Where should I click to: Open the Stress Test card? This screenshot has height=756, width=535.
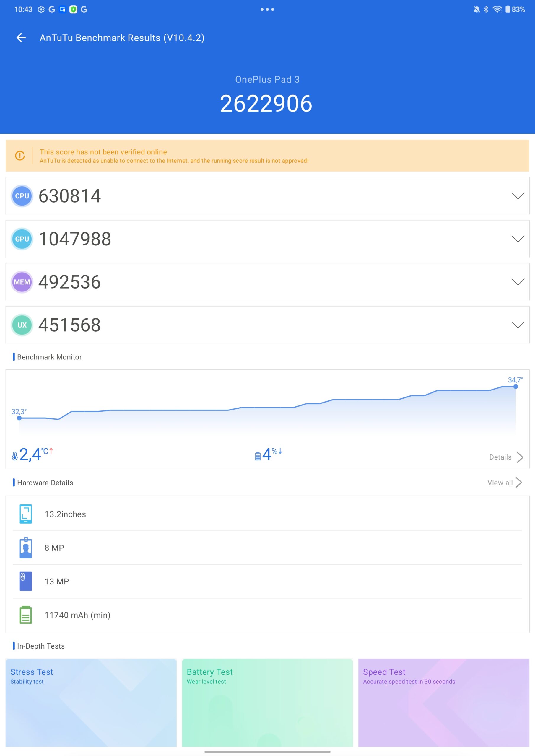click(x=91, y=703)
